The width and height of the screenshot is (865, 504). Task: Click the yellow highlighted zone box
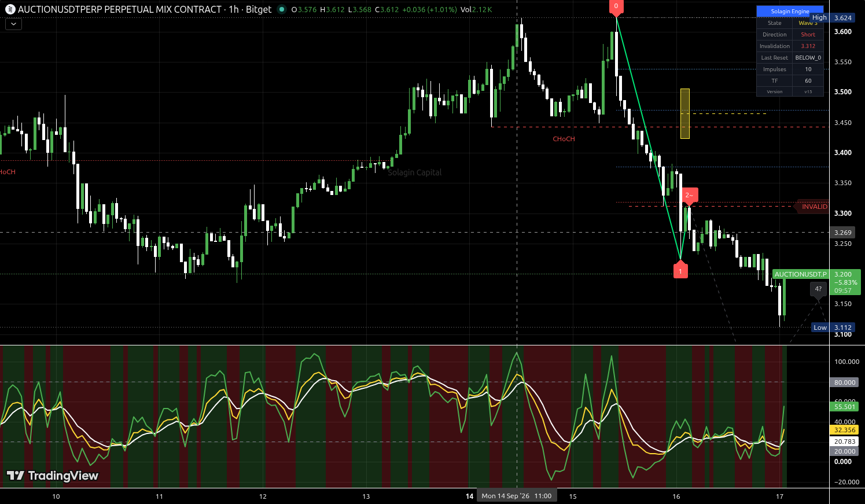pos(685,113)
